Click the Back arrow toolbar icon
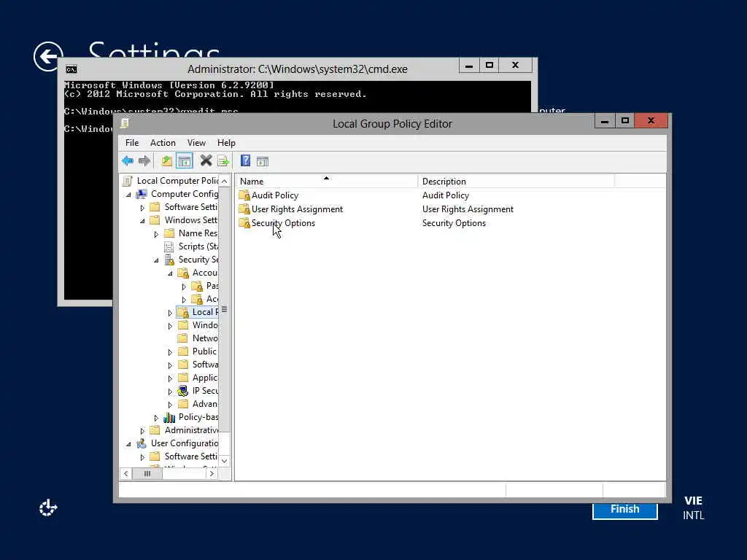The height and width of the screenshot is (560, 747). pyautogui.click(x=127, y=161)
